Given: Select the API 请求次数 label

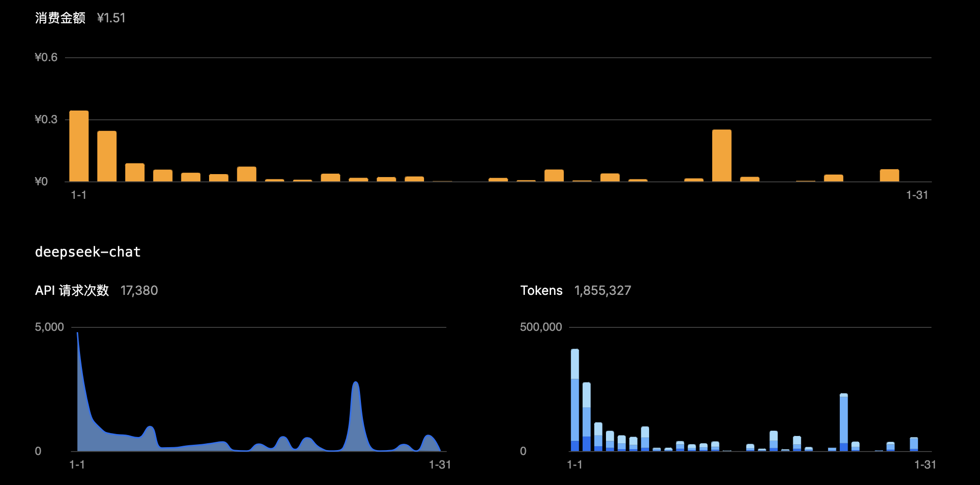Looking at the screenshot, I should pyautogui.click(x=72, y=291).
